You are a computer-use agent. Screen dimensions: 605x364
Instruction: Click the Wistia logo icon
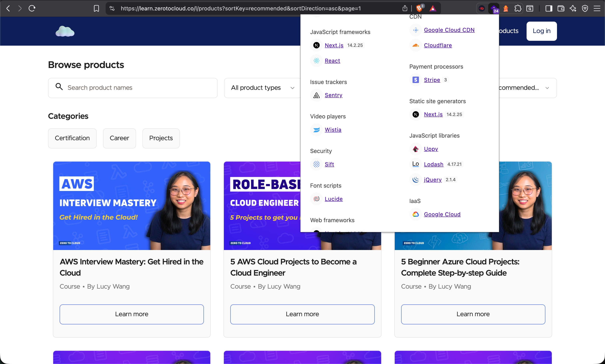coord(317,130)
